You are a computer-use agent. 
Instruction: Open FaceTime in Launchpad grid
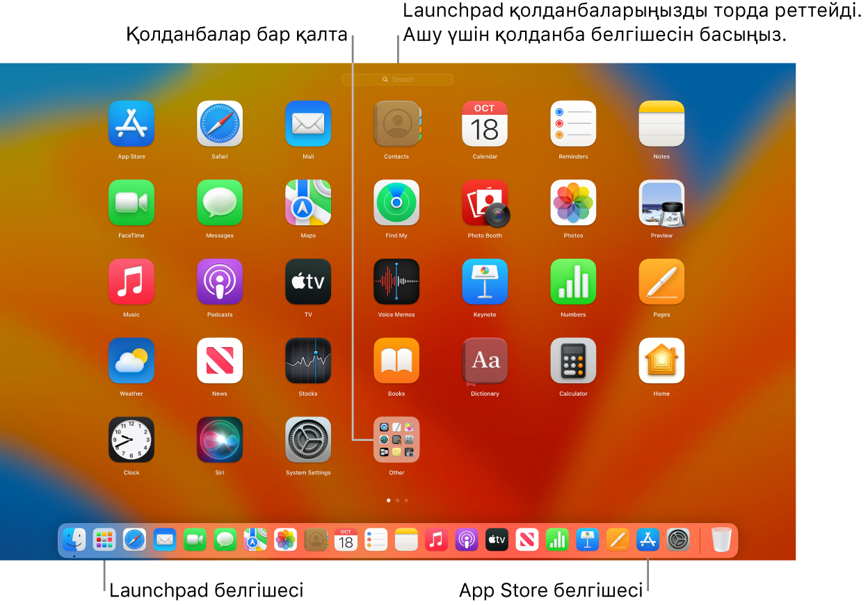pyautogui.click(x=131, y=202)
